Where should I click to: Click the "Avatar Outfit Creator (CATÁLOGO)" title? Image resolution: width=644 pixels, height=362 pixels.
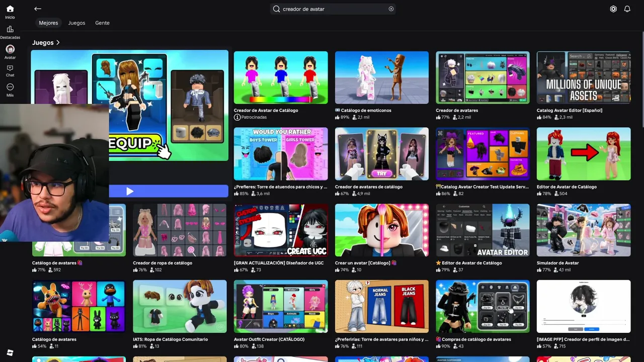(269, 339)
